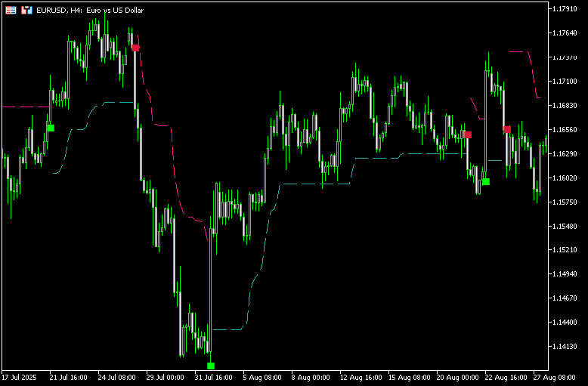Select the rightmost red sell marker
Image resolution: width=588 pixels, height=386 pixels.
coord(506,129)
